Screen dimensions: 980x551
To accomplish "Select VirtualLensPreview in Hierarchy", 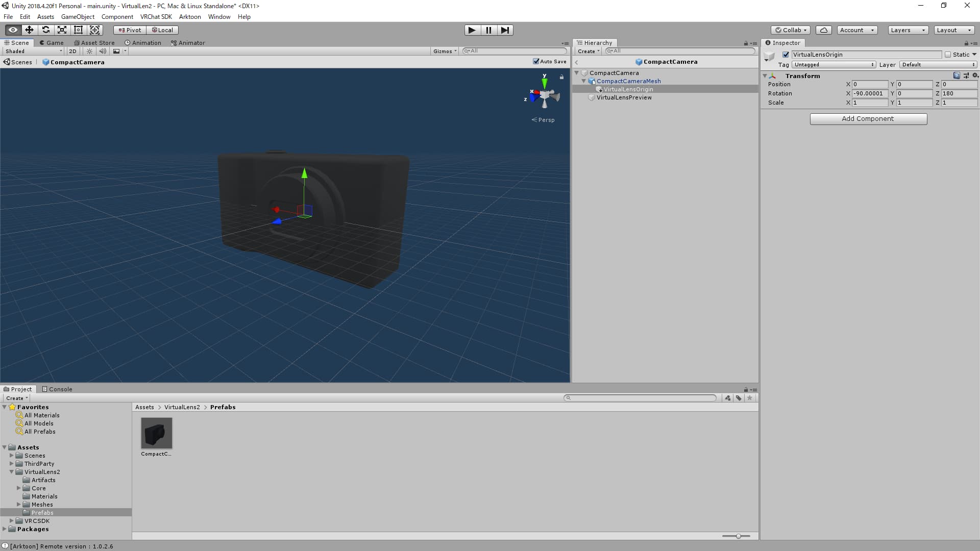I will point(624,97).
